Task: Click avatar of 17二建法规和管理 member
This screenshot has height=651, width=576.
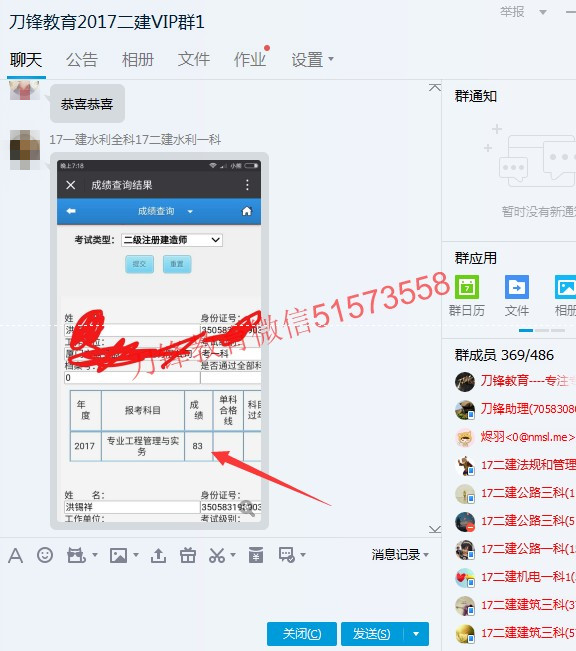Action: click(x=465, y=466)
